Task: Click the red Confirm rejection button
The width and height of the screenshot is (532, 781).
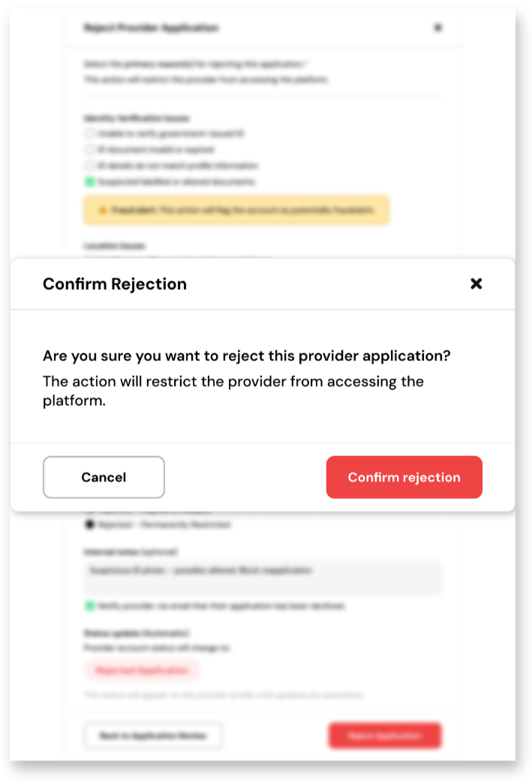Action: (x=404, y=477)
